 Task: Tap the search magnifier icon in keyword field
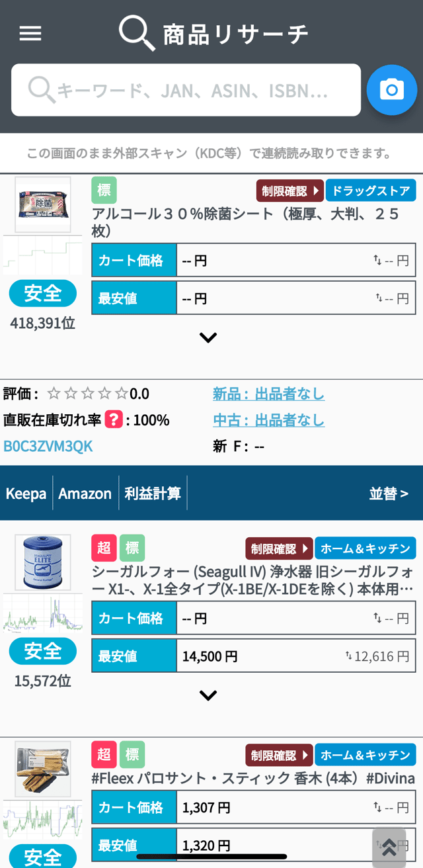42,90
